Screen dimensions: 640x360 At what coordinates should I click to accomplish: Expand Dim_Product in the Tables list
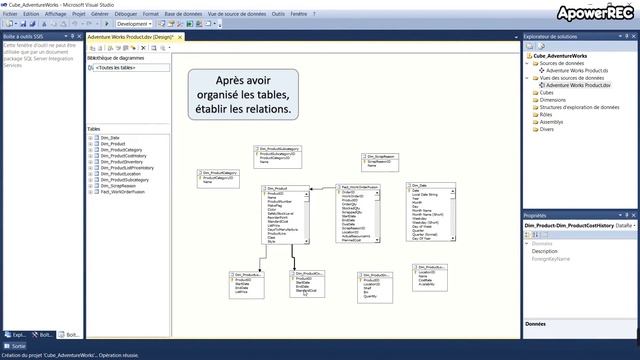click(90, 144)
